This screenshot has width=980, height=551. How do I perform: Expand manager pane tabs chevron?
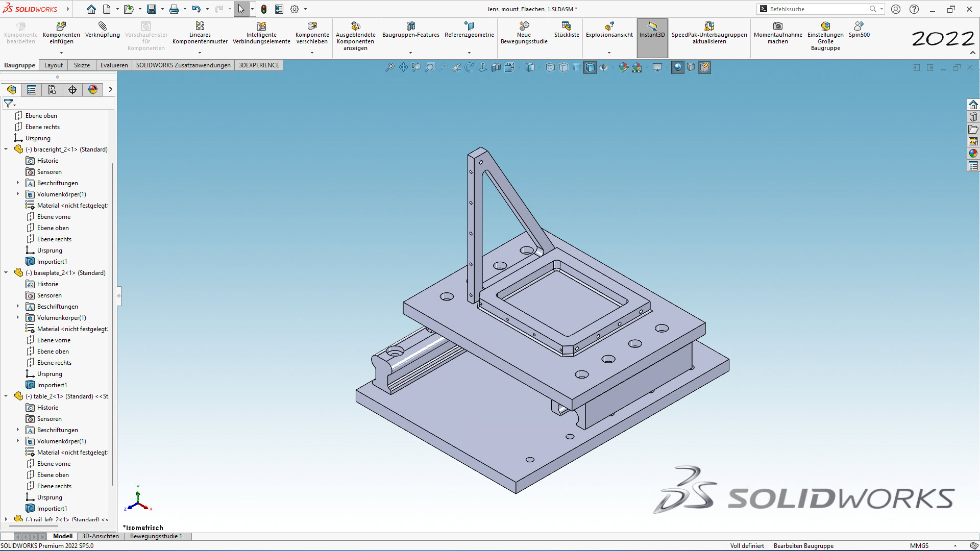(x=110, y=90)
